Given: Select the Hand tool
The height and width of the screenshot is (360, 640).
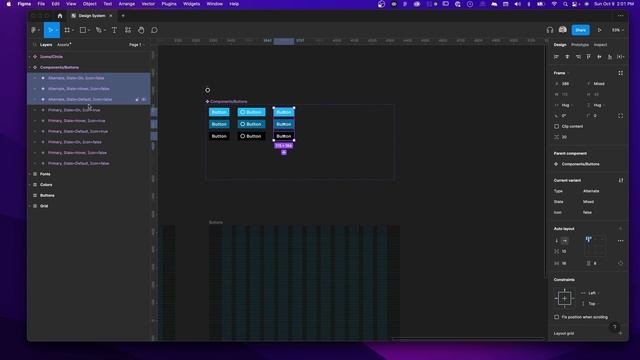Looking at the screenshot, I should click(x=141, y=30).
